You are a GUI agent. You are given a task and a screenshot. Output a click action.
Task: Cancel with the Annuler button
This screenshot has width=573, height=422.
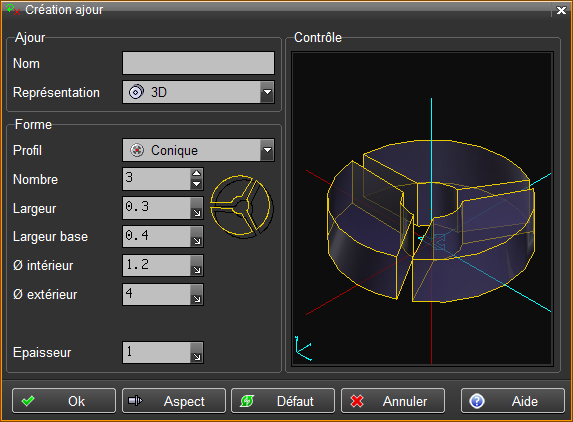[393, 401]
